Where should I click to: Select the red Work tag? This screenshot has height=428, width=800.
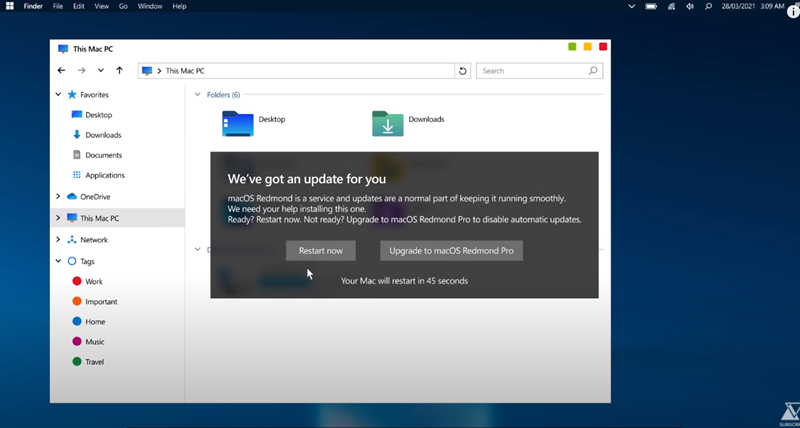point(77,282)
